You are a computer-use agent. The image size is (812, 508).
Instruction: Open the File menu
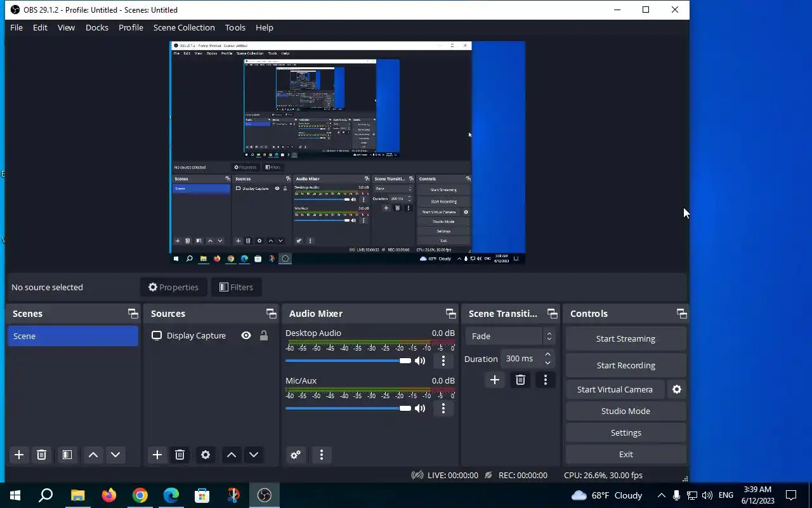coord(16,27)
